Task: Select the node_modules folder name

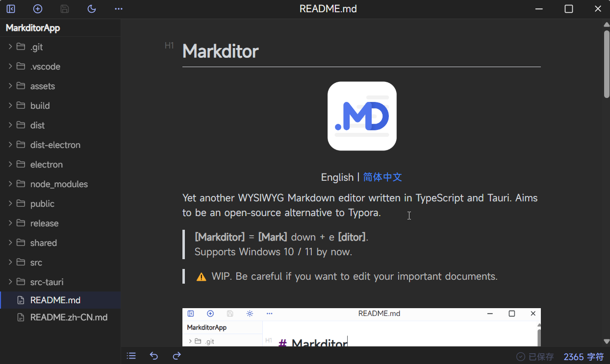Action: 59,184
